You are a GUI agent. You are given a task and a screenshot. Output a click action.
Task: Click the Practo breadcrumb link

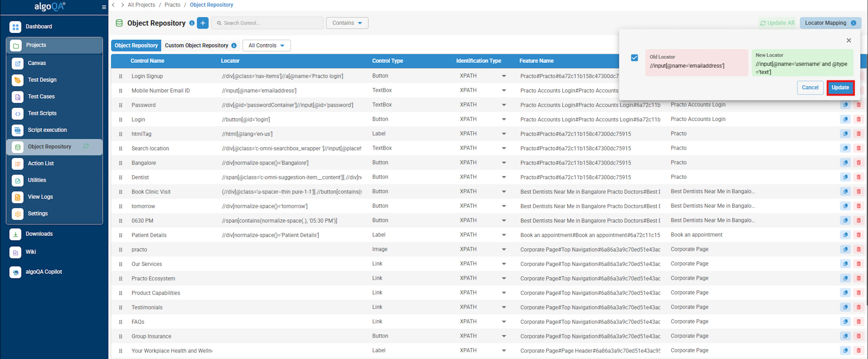point(172,5)
